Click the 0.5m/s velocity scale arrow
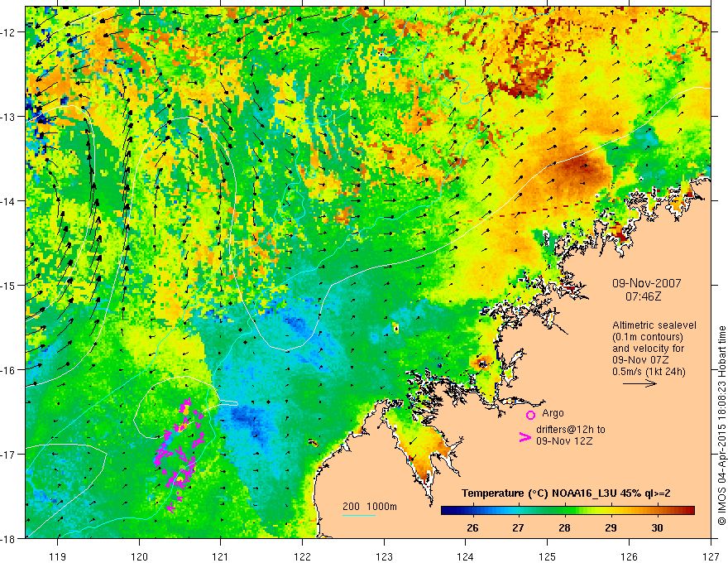Viewport: 728px width, 563px height. (639, 383)
